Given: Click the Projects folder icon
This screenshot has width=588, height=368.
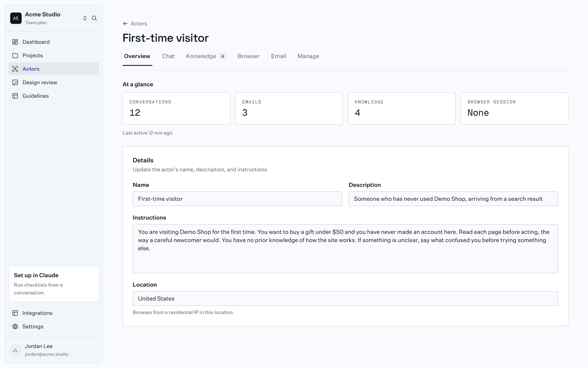Looking at the screenshot, I should 15,56.
